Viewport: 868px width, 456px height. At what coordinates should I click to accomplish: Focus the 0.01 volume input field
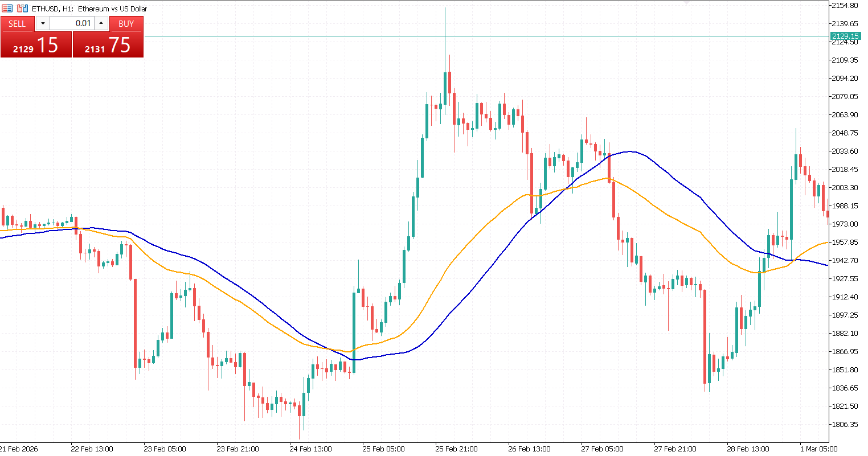pos(72,23)
